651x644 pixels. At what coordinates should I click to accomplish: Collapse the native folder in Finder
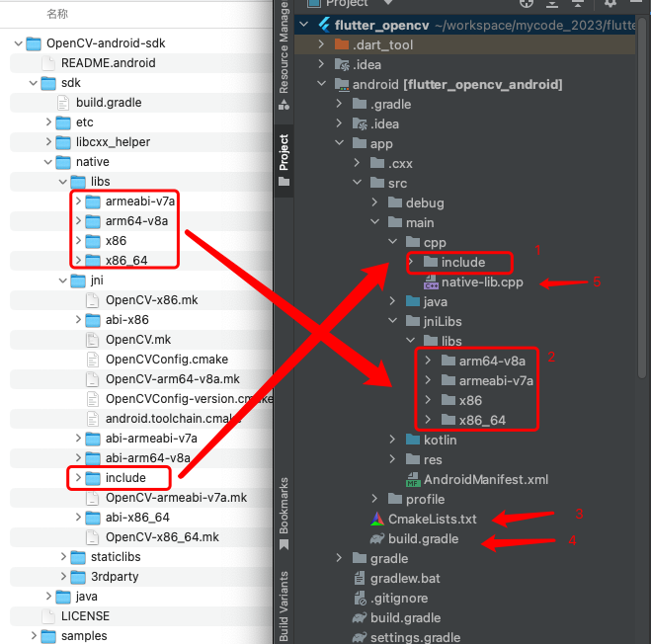tap(48, 162)
